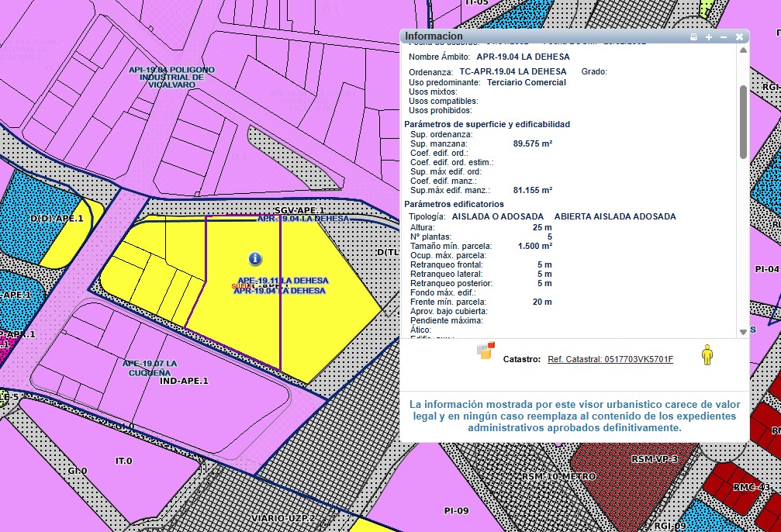Expand the Informacion panel with plus icon
The height and width of the screenshot is (532, 781).
pyautogui.click(x=709, y=36)
